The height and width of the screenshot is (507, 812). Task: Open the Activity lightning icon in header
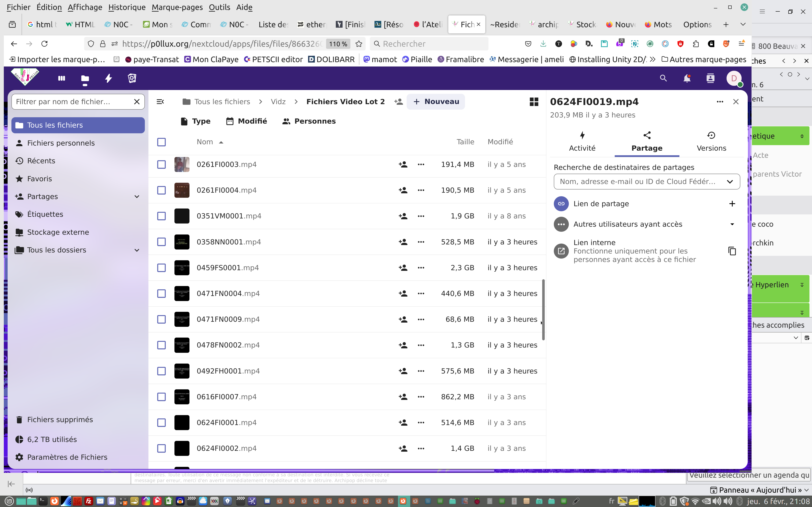108,78
